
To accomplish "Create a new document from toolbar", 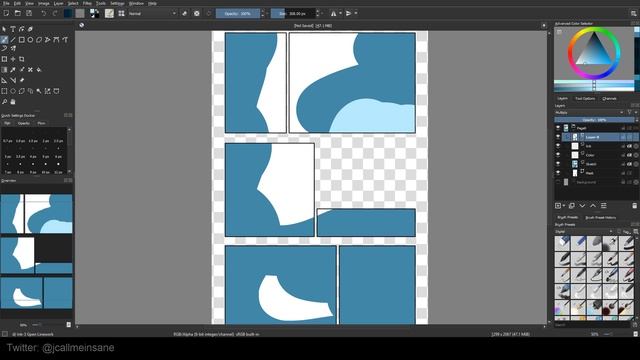I will (x=6, y=13).
